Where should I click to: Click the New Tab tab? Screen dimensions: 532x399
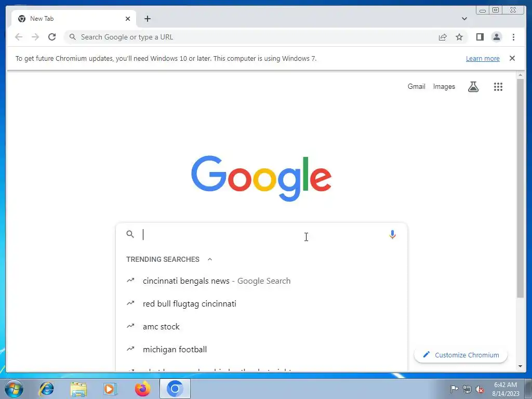tap(74, 19)
